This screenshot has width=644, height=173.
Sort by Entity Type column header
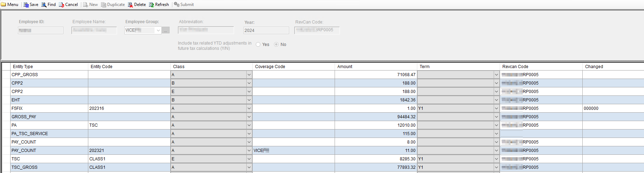pos(49,67)
